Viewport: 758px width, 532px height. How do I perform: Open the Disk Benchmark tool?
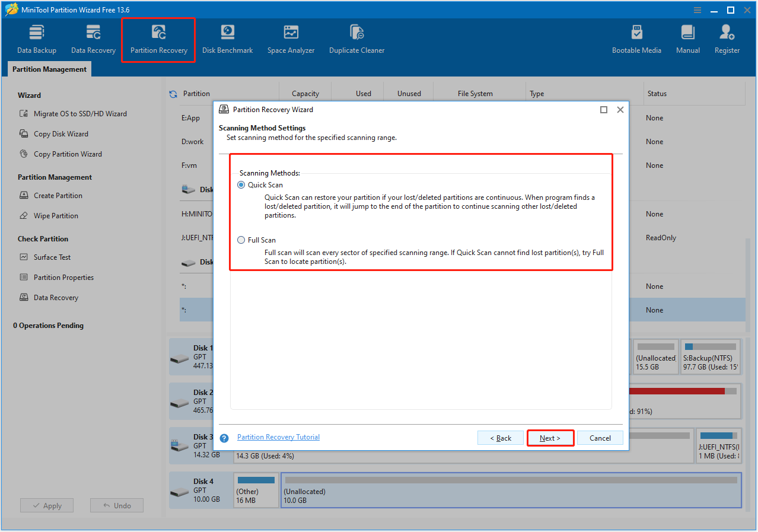[227, 37]
